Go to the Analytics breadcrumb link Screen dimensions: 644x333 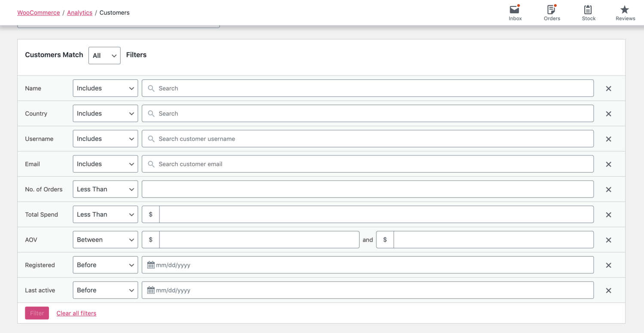pyautogui.click(x=79, y=12)
